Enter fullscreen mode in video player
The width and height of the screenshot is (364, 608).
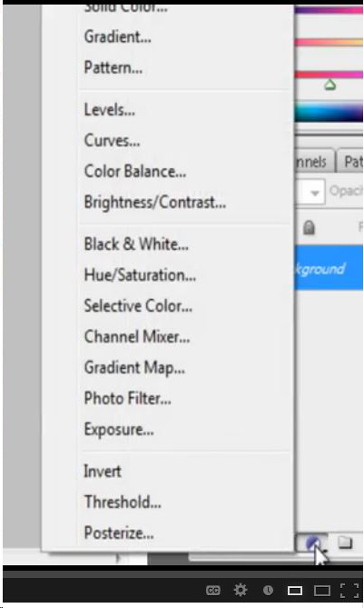pyautogui.click(x=349, y=591)
